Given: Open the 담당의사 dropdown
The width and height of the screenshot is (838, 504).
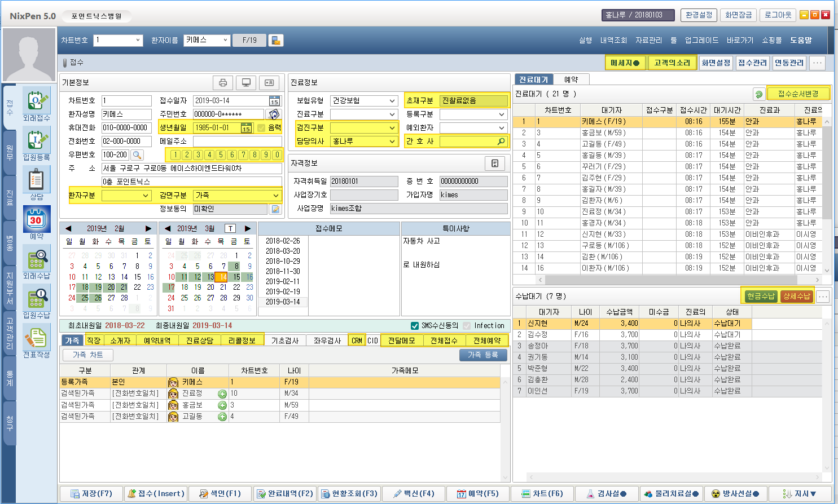Looking at the screenshot, I should pyautogui.click(x=392, y=142).
